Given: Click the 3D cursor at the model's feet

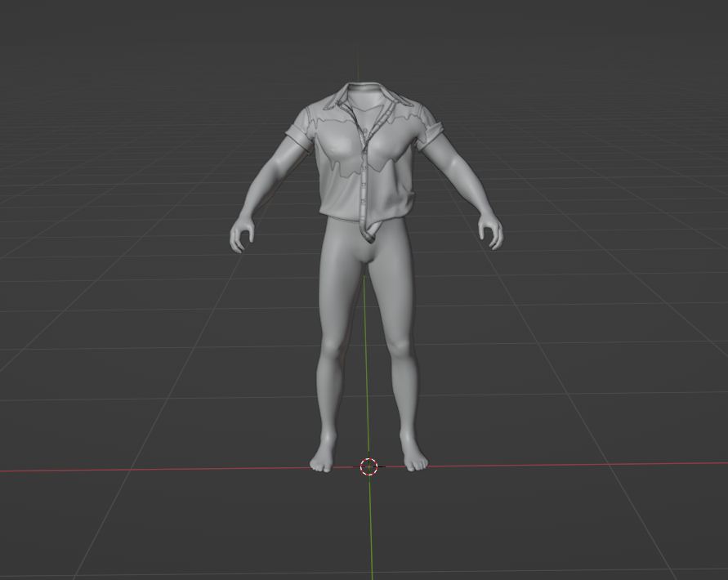Looking at the screenshot, I should pos(368,466).
